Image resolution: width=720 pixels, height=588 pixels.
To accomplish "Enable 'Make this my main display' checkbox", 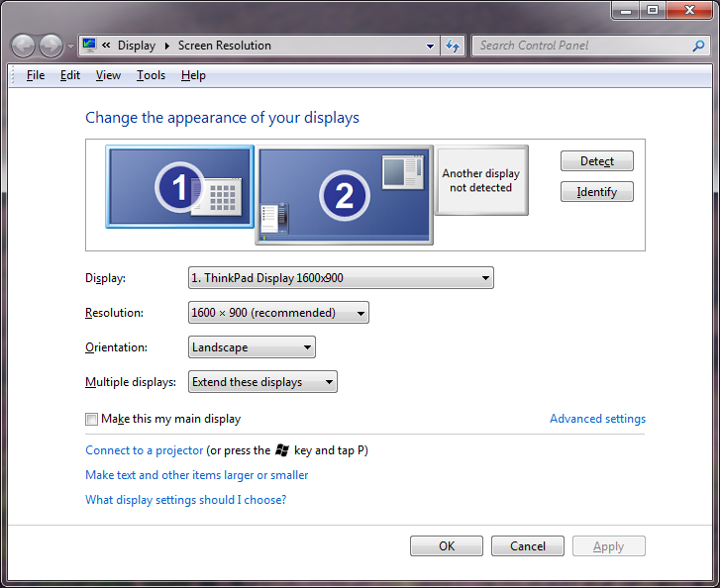I will (x=92, y=419).
